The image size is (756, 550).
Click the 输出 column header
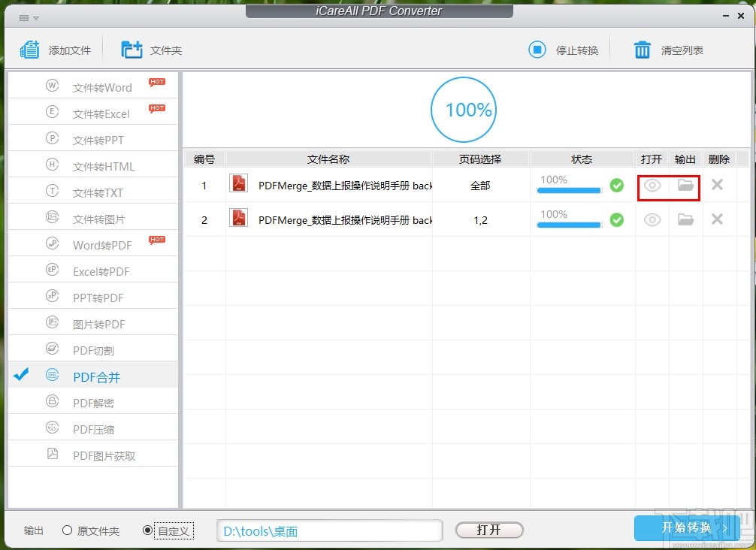point(685,159)
